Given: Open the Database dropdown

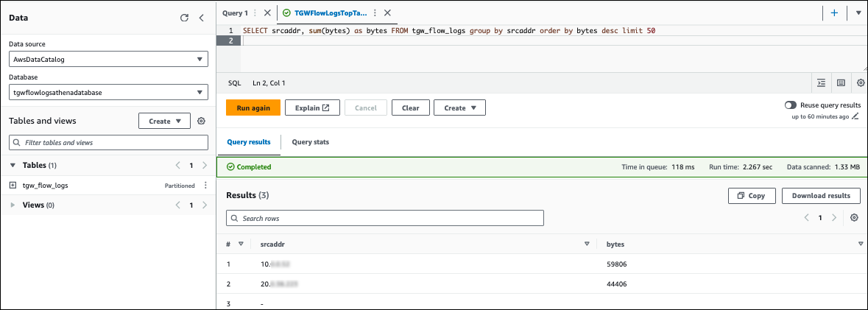Looking at the screenshot, I should point(108,93).
